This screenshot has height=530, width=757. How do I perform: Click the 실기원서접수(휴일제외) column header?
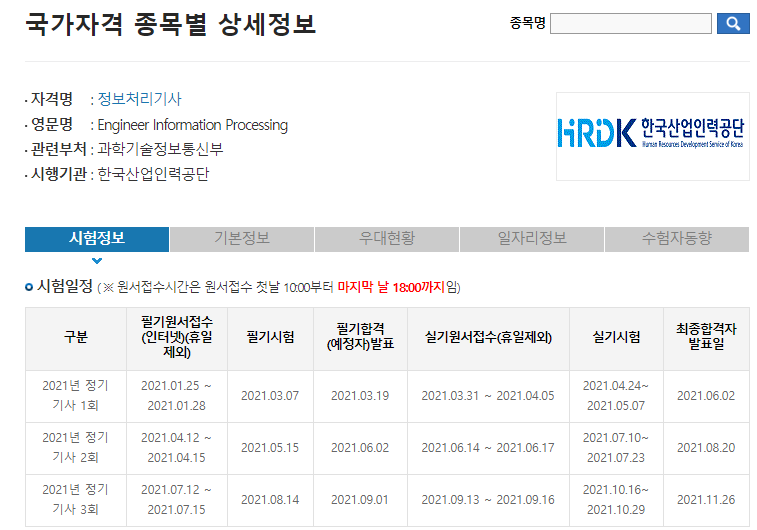488,337
